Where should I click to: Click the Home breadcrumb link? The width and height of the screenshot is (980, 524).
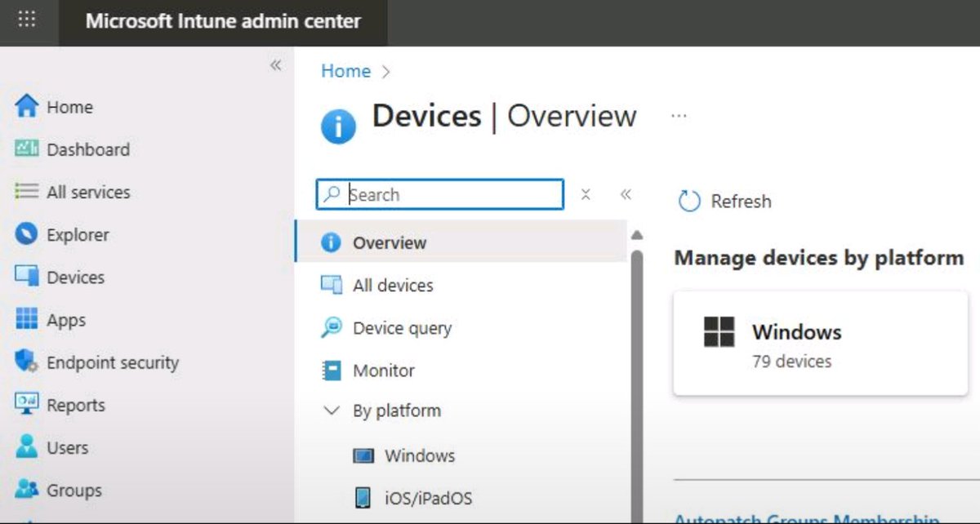pos(345,71)
